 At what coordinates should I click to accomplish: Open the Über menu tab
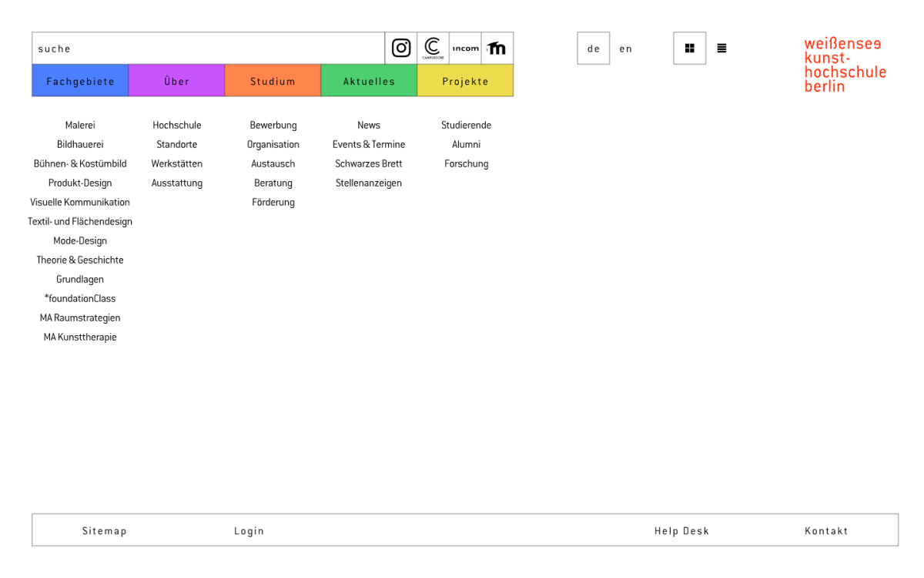coord(176,81)
